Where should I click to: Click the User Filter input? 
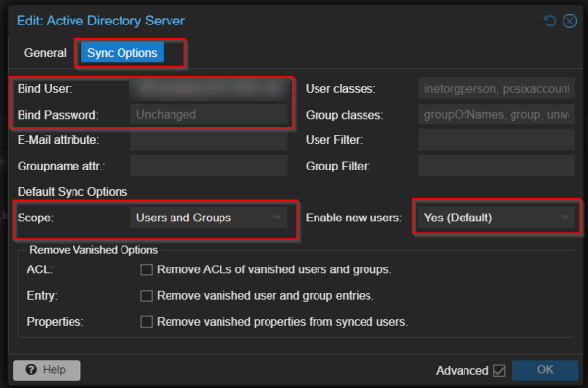click(x=497, y=140)
